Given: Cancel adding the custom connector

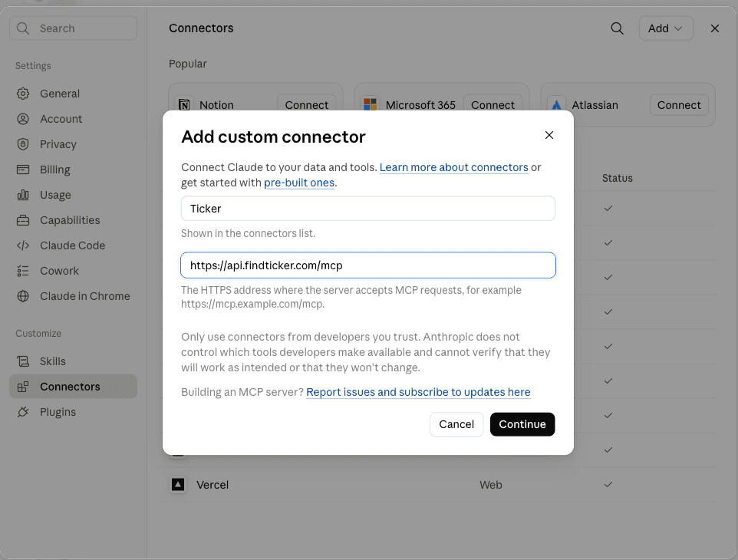Looking at the screenshot, I should click(456, 424).
